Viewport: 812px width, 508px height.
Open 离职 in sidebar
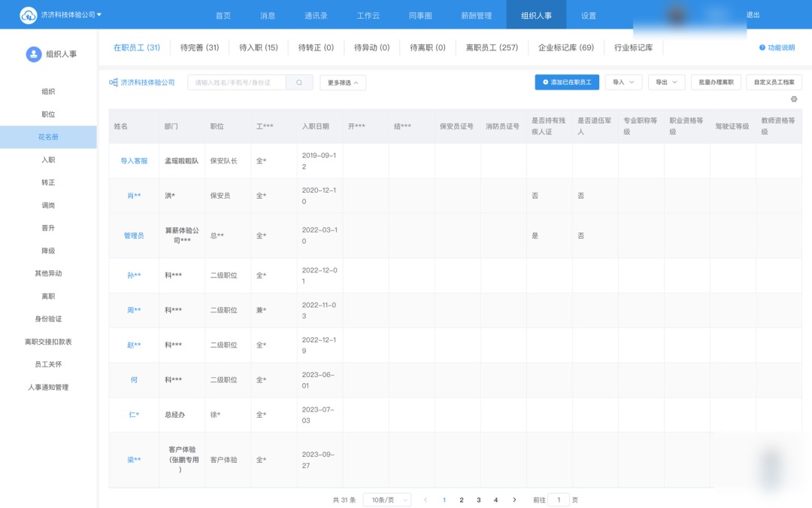pos(48,296)
